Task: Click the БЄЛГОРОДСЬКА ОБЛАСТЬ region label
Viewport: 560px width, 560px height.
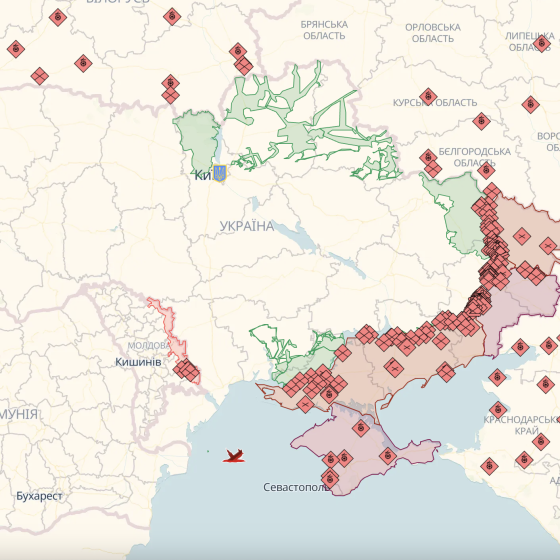Action: [x=475, y=157]
